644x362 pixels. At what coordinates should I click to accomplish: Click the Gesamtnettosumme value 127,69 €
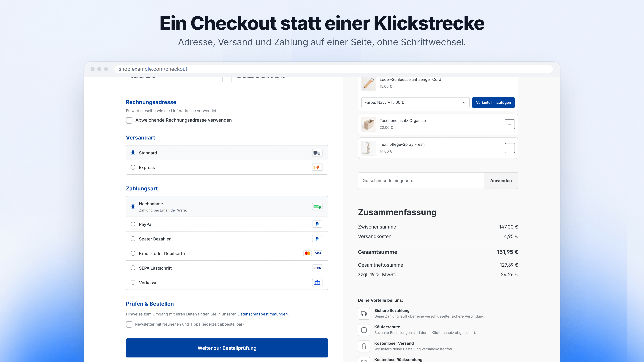pos(509,265)
